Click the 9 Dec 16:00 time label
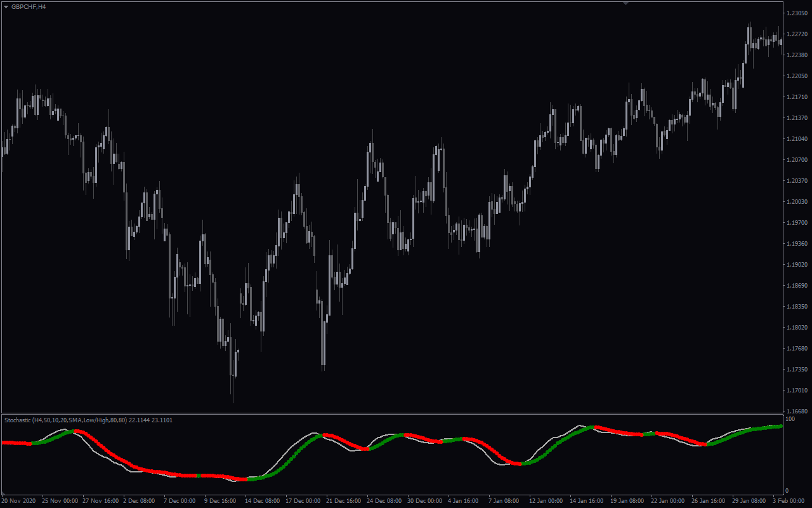The width and height of the screenshot is (812, 508). point(220,501)
